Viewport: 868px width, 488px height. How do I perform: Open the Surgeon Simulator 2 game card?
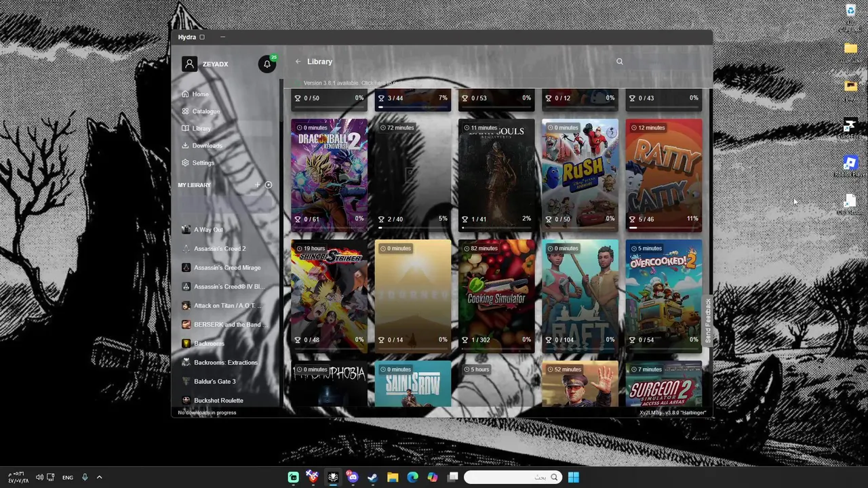pos(664,384)
